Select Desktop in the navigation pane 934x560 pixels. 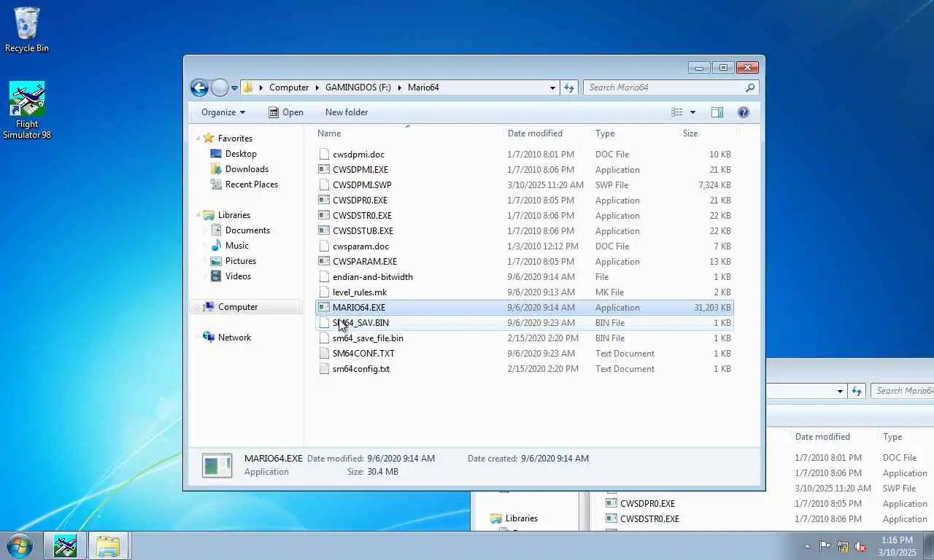[x=241, y=154]
